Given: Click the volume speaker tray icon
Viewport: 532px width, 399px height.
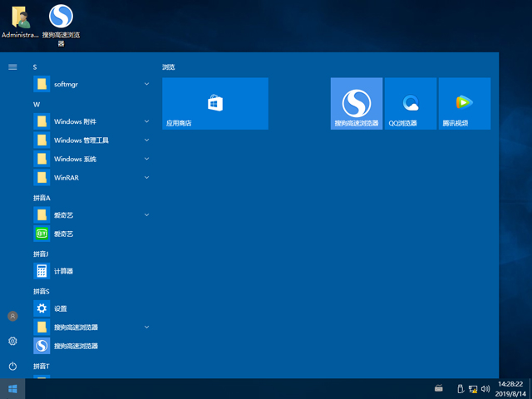Looking at the screenshot, I should pos(485,389).
